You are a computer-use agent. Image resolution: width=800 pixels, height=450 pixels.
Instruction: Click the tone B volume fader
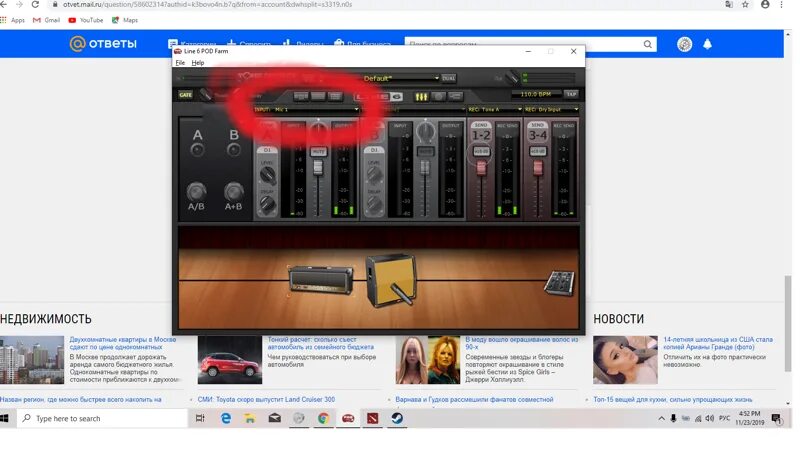pyautogui.click(x=425, y=167)
